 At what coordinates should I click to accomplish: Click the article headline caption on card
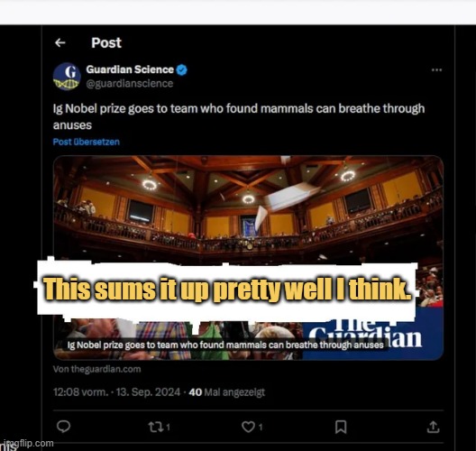click(x=225, y=345)
